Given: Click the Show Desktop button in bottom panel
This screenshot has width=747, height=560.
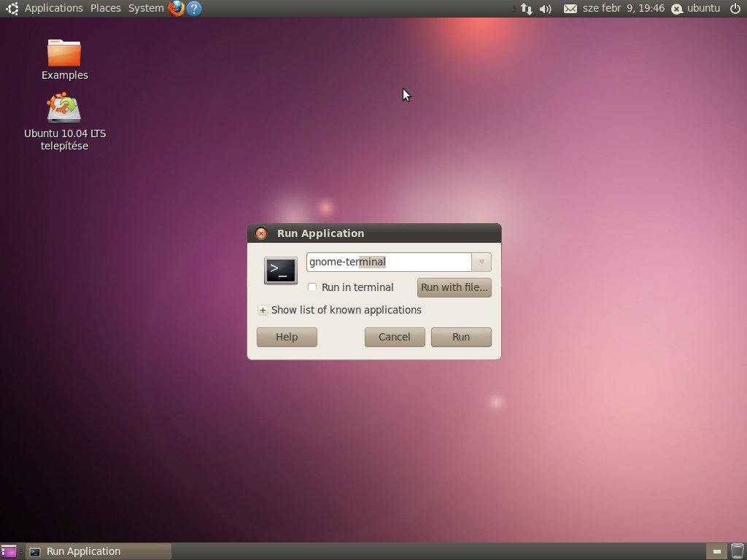Looking at the screenshot, I should coord(9,551).
